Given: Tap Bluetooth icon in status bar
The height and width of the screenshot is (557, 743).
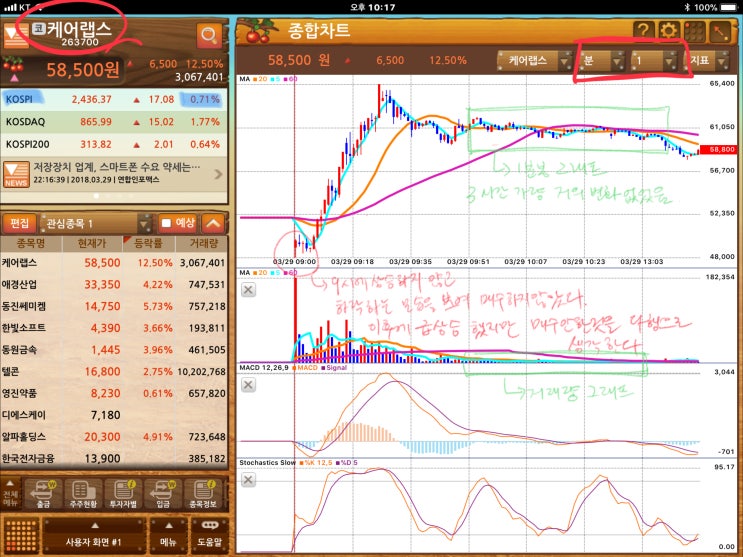Looking at the screenshot, I should (x=687, y=7).
